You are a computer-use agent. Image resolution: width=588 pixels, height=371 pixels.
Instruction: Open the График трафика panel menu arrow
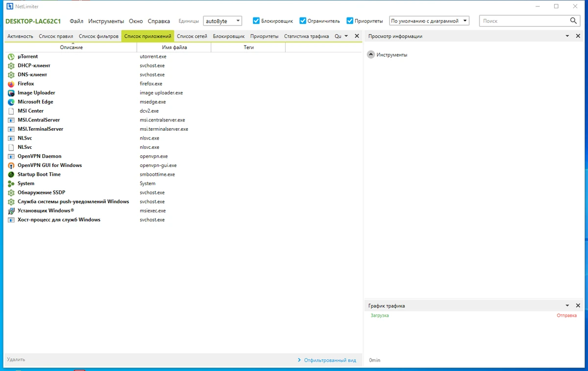click(x=567, y=305)
